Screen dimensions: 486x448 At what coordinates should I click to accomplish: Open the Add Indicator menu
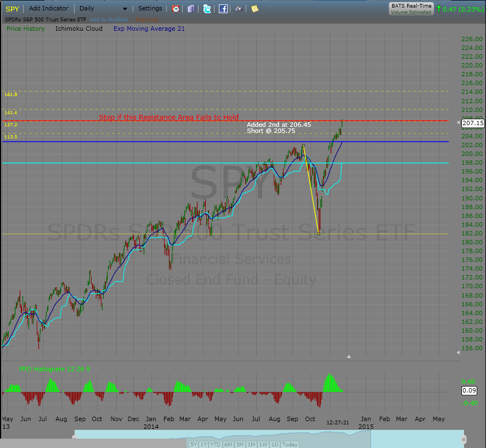(x=49, y=8)
